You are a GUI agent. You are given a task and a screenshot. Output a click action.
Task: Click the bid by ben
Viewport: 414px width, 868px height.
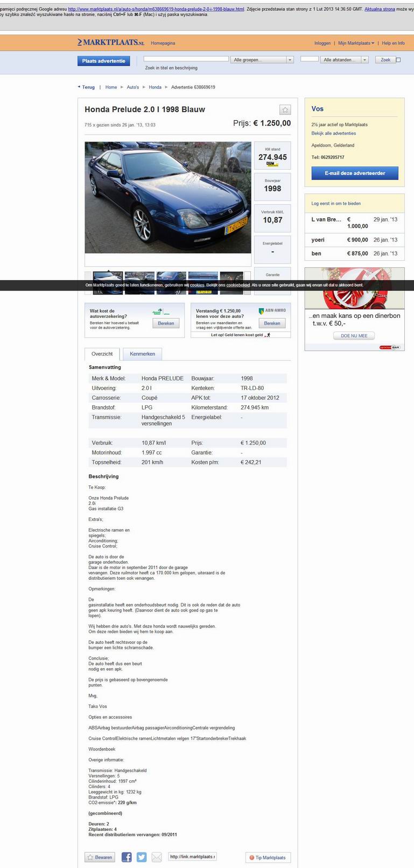coord(354,253)
